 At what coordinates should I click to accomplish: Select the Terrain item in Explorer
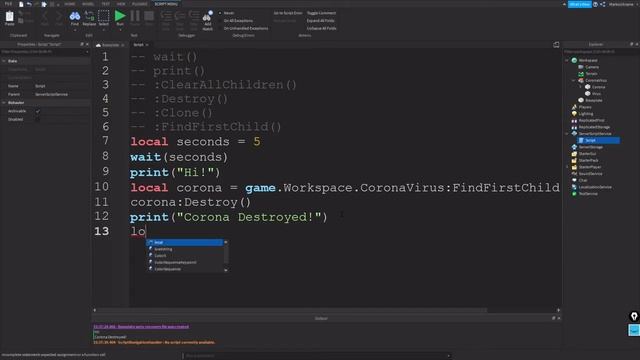click(x=588, y=73)
